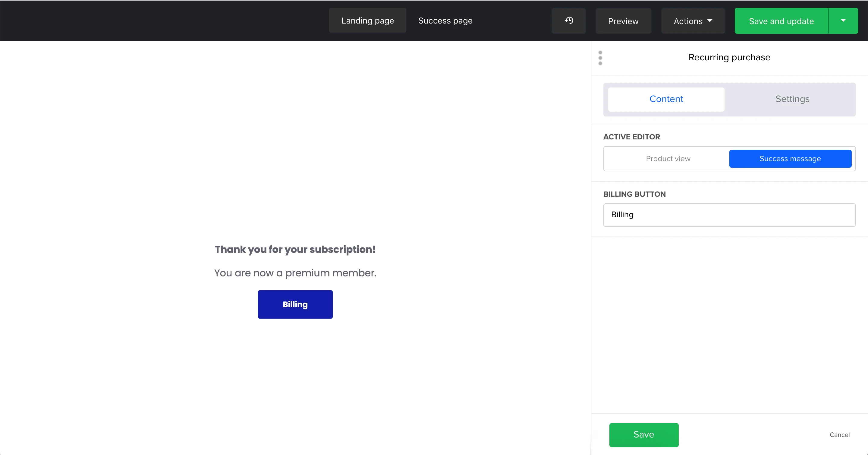The height and width of the screenshot is (455, 868).
Task: Open the Content tab
Action: 666,99
